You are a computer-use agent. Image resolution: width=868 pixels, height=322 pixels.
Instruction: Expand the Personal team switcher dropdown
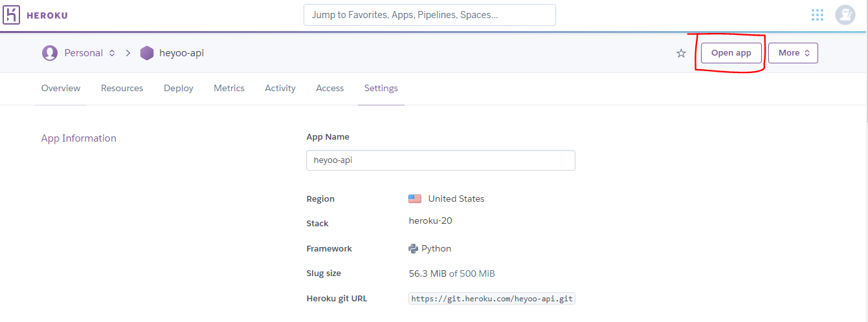click(x=112, y=53)
